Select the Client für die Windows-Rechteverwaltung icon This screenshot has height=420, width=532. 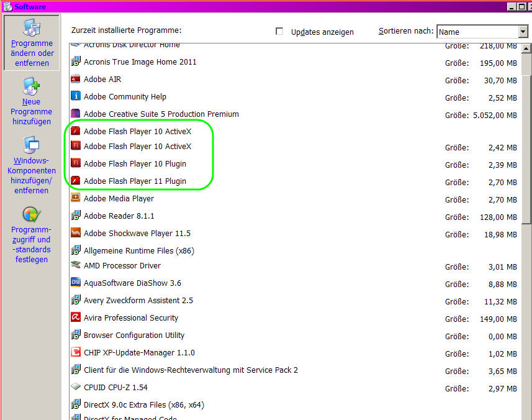[76, 370]
